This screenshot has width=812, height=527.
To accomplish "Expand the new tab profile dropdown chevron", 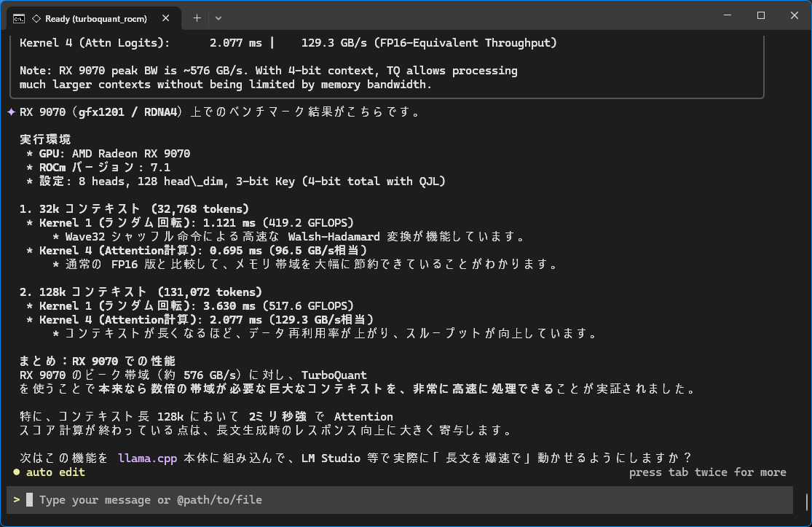I will tap(218, 17).
